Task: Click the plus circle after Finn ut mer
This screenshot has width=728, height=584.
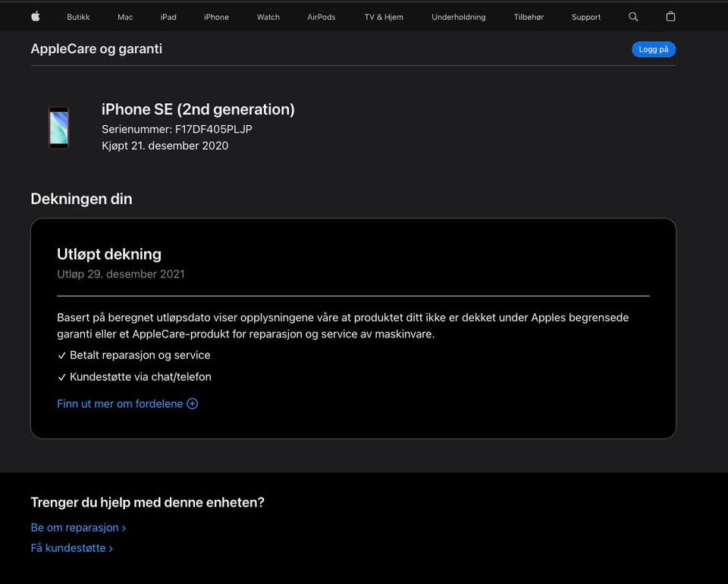Action: (192, 403)
